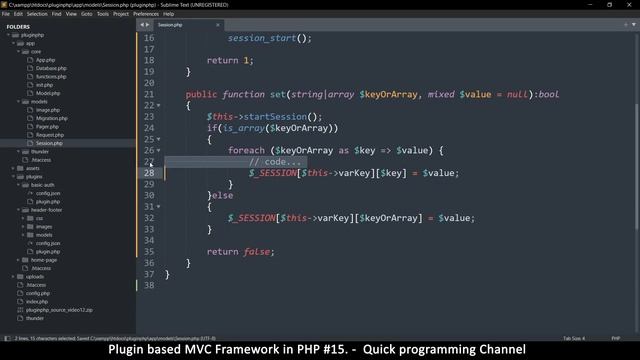Image resolution: width=640 pixels, height=360 pixels.
Task: Select pluginphp_source_video12.zip archive icon
Action: (x=20, y=310)
